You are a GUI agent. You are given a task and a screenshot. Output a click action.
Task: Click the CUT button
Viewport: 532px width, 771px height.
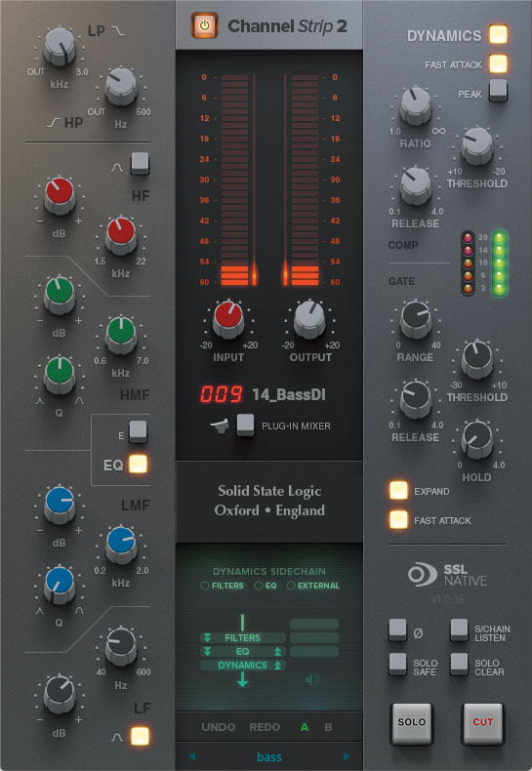[x=483, y=724]
